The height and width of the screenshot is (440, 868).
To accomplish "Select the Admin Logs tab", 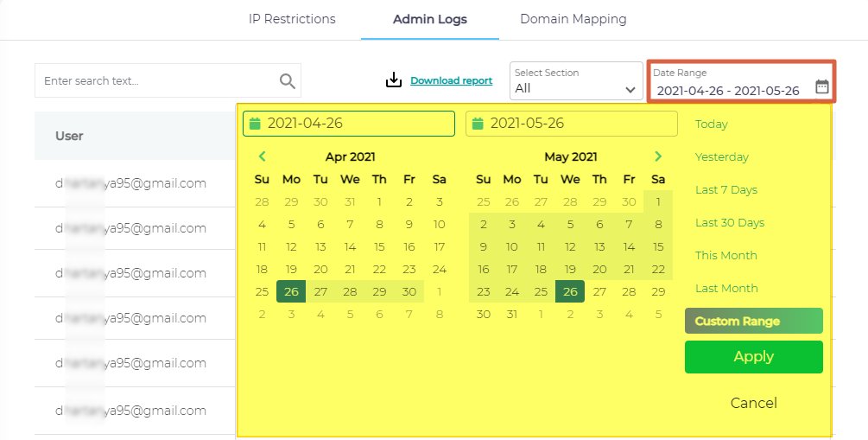I will click(x=429, y=19).
